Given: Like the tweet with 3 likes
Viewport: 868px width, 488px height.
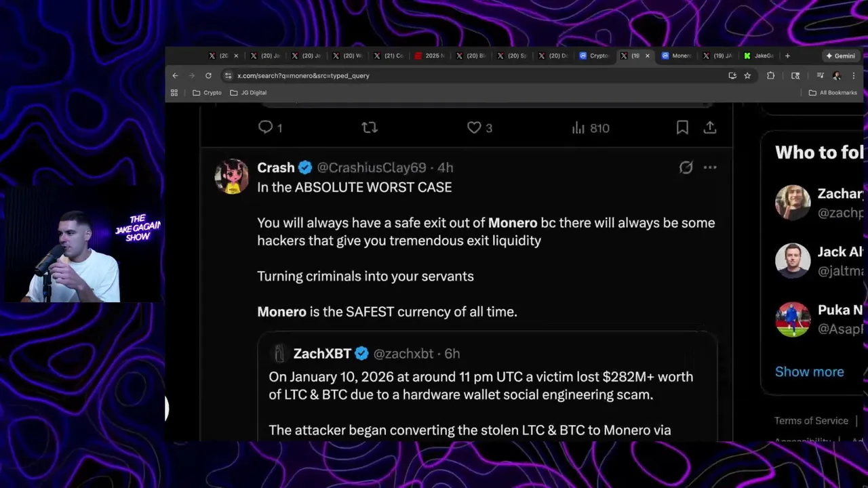Looking at the screenshot, I should pyautogui.click(x=474, y=127).
